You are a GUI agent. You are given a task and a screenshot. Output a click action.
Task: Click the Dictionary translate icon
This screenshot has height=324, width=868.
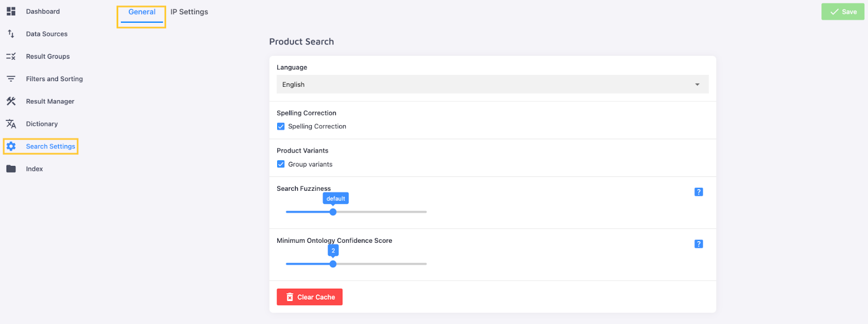pos(11,124)
